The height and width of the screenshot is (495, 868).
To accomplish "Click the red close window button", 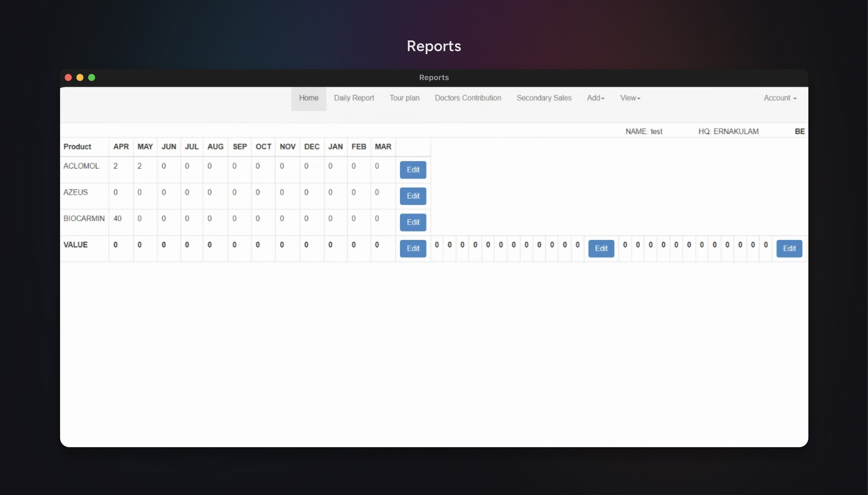I will point(68,78).
